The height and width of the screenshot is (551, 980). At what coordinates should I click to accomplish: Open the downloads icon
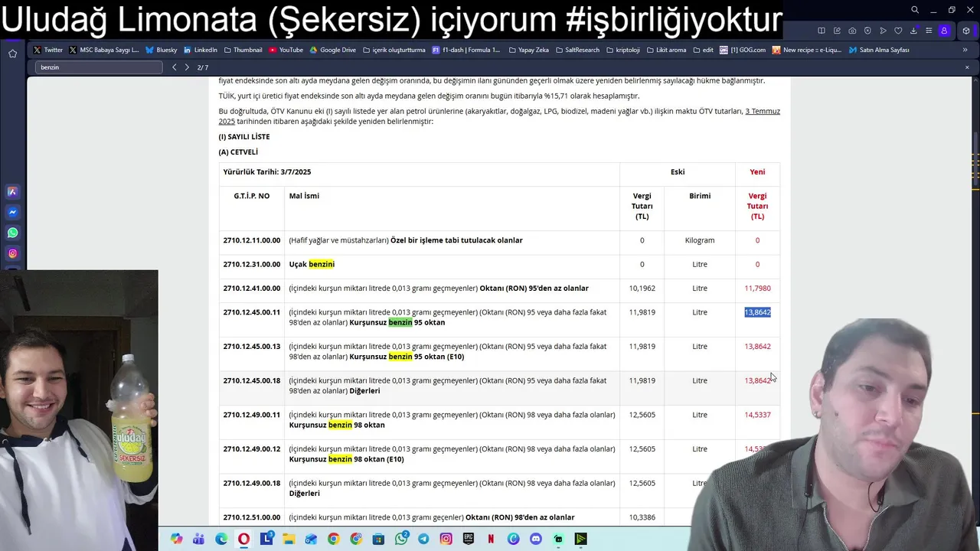coord(913,31)
